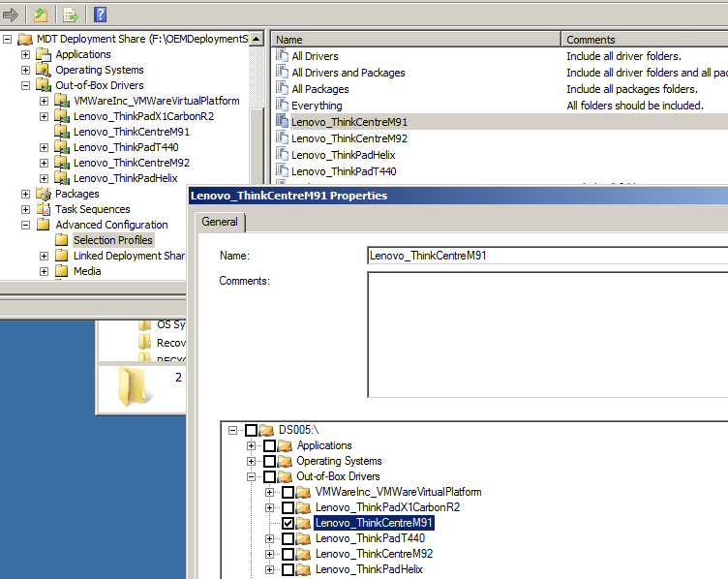Click the Lenovo_ThinkCentreM92 profile icon in list

coord(282,137)
